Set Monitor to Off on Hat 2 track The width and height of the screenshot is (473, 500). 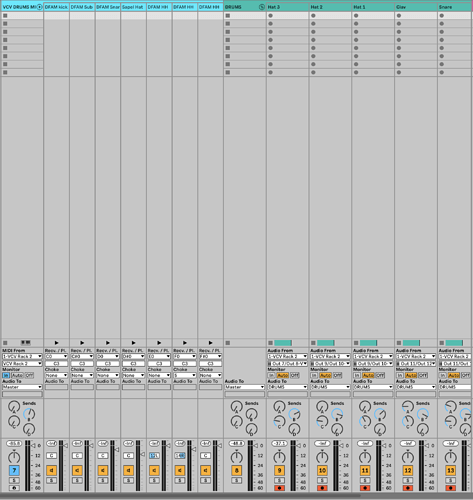click(337, 375)
